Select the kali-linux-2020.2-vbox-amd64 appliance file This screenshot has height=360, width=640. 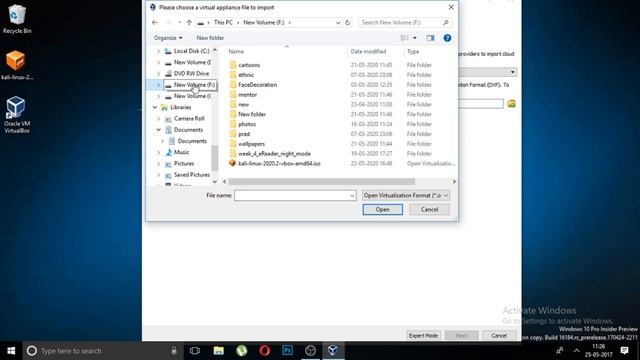click(279, 163)
